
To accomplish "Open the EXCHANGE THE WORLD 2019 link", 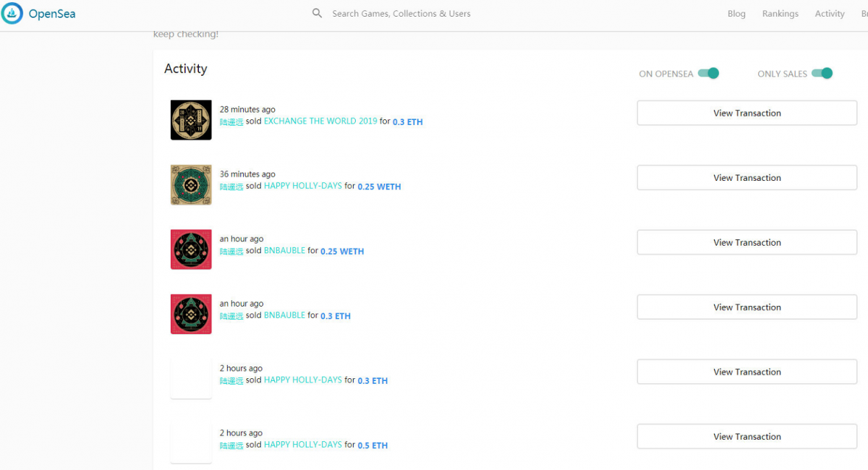I will pos(320,121).
